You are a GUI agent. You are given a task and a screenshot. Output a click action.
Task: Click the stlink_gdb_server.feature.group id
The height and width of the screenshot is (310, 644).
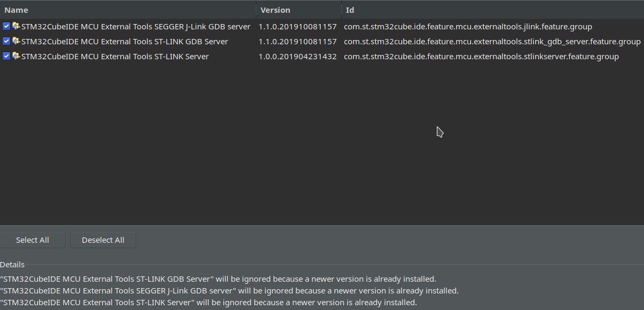click(492, 41)
